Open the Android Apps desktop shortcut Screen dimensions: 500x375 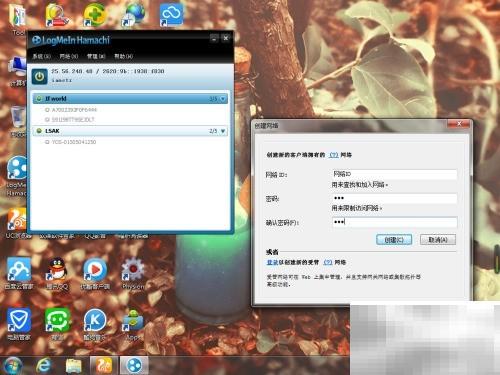tap(133, 325)
